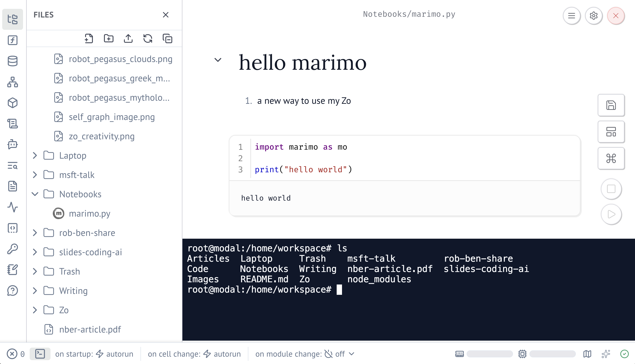The height and width of the screenshot is (364, 635).
Task: Open the logs document icon
Action: coord(13,186)
